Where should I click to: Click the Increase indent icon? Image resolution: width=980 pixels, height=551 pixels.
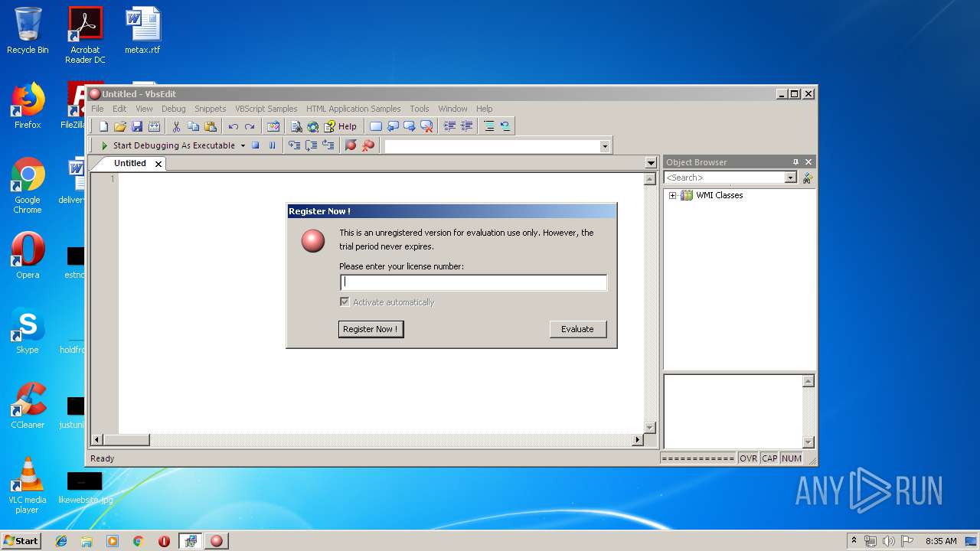(466, 126)
